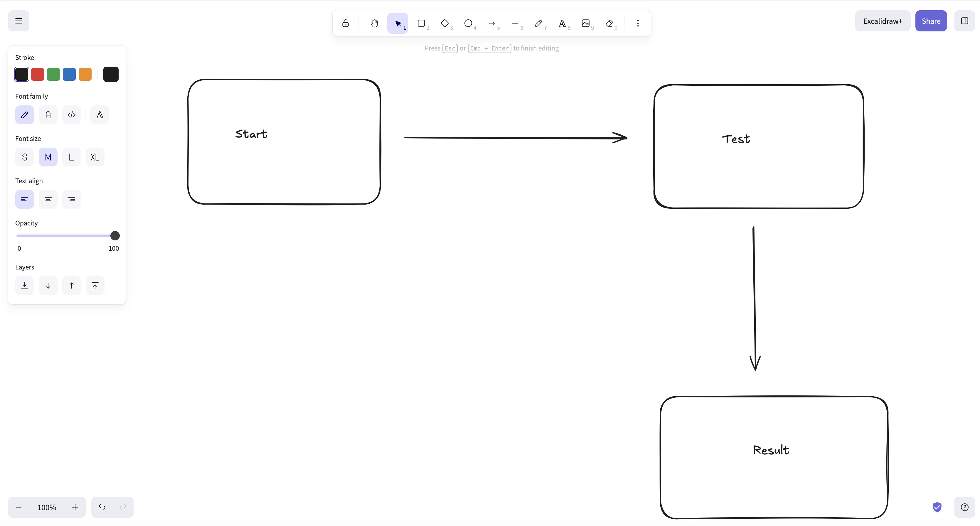Reset zoom via the 100% button
Image resolution: width=980 pixels, height=526 pixels.
[47, 508]
